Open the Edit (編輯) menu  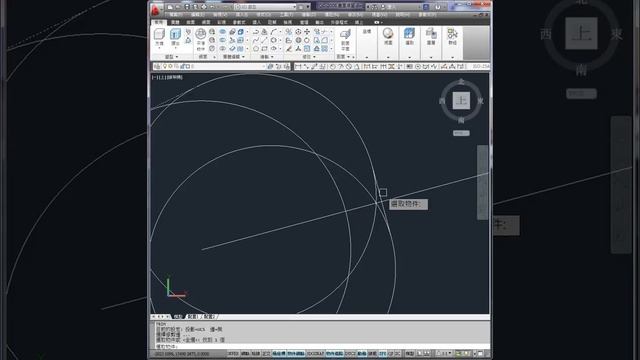point(198,15)
